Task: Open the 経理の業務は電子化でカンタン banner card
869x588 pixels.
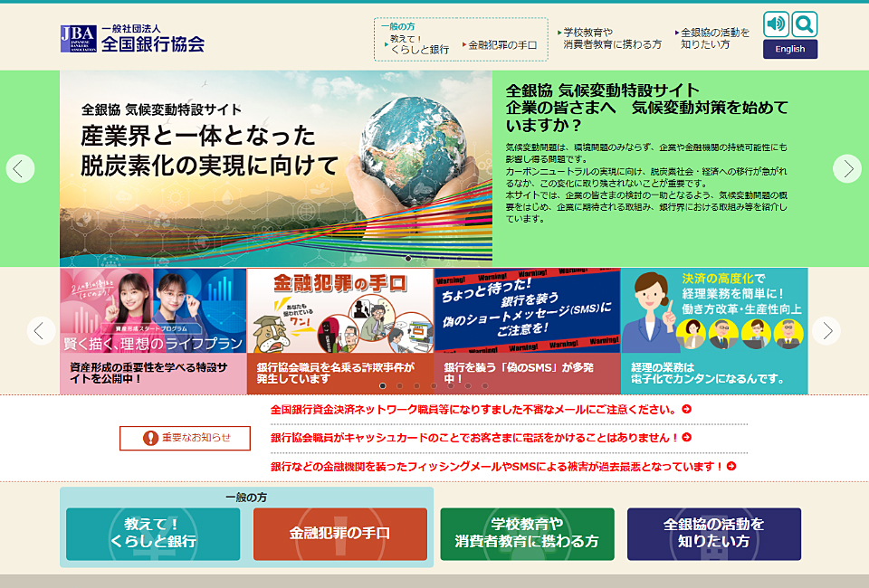Action: (x=714, y=331)
